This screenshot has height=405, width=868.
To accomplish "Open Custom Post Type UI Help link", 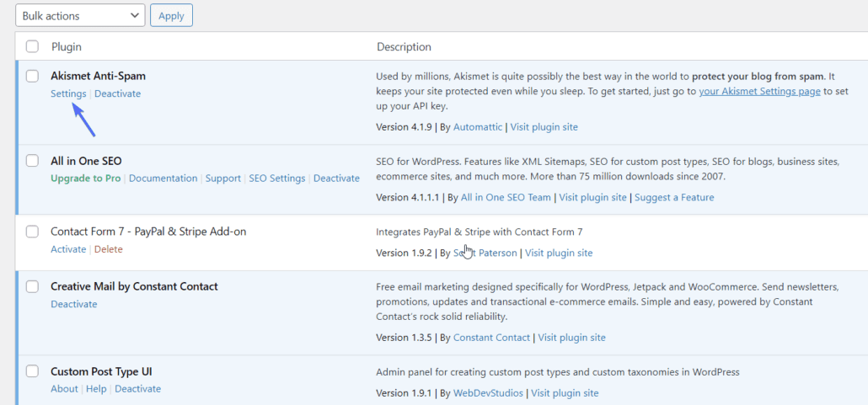I will [x=96, y=388].
